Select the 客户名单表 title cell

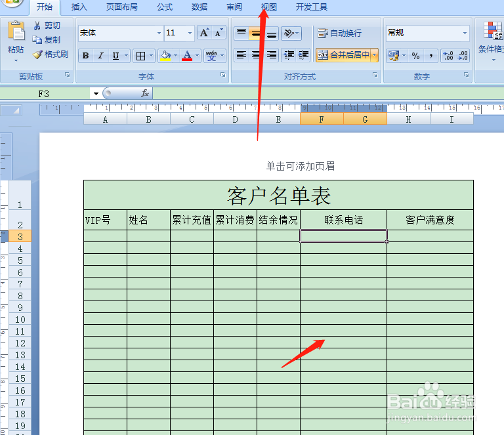click(x=278, y=196)
